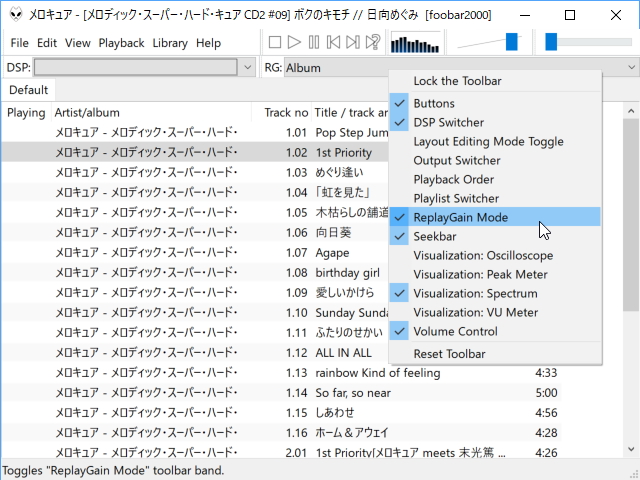Click the foobar2000 alien logo icon

[x=16, y=15]
